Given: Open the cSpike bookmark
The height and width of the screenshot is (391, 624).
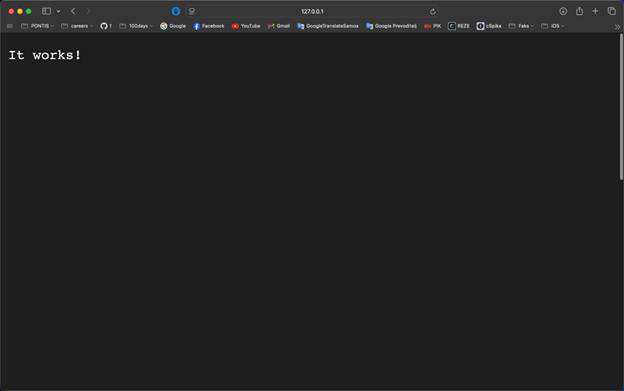Looking at the screenshot, I should click(489, 26).
